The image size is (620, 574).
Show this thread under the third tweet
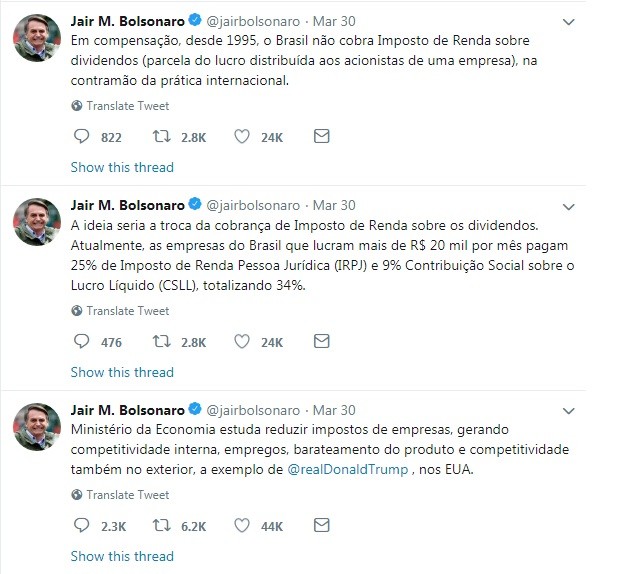[122, 556]
